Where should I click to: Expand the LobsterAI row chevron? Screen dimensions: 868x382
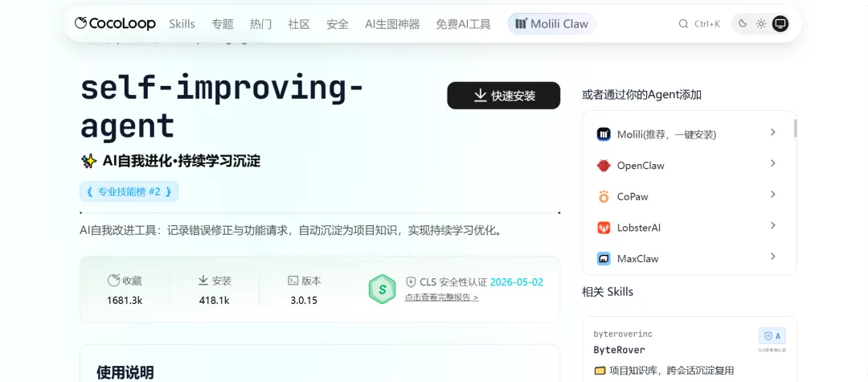click(773, 225)
